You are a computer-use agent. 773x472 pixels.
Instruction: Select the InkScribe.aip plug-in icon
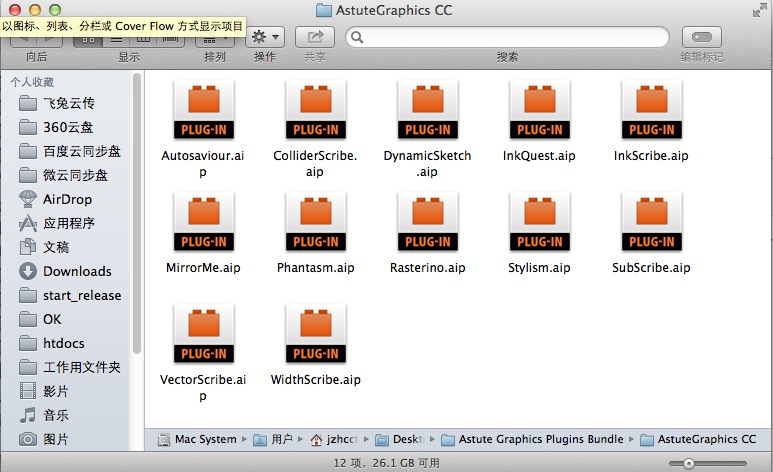(x=651, y=109)
